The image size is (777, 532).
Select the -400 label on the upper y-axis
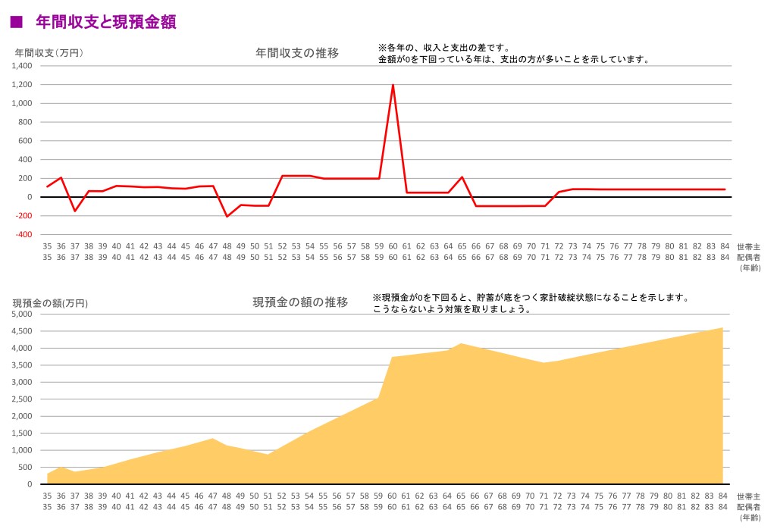pyautogui.click(x=23, y=235)
